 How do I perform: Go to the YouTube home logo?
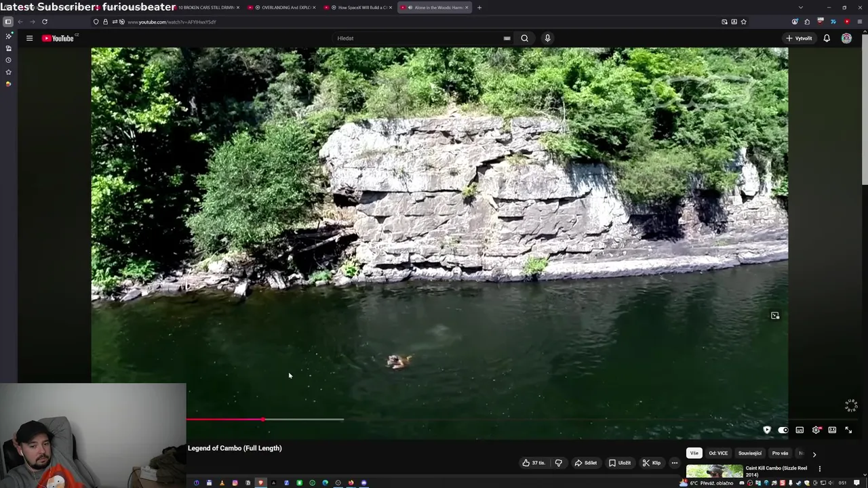[x=58, y=38]
